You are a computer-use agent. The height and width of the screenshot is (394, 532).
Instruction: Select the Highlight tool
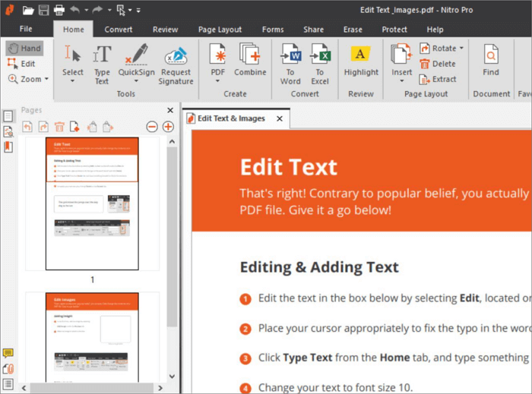[x=360, y=61]
